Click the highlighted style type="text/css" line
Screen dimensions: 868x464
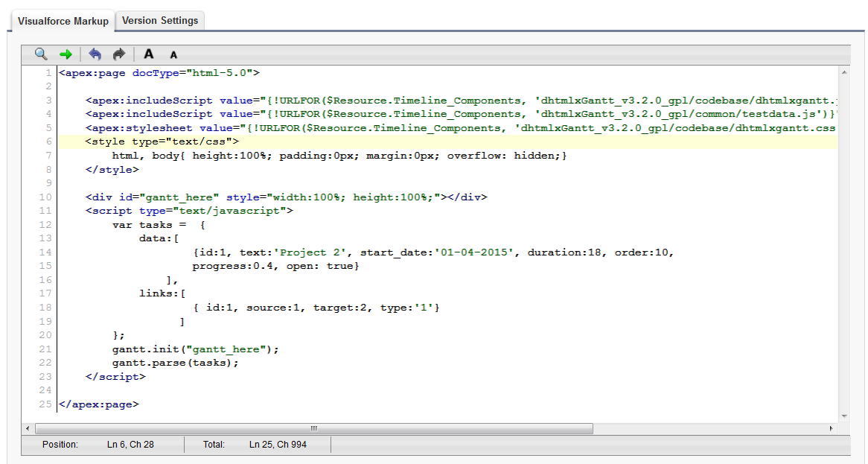click(x=162, y=142)
